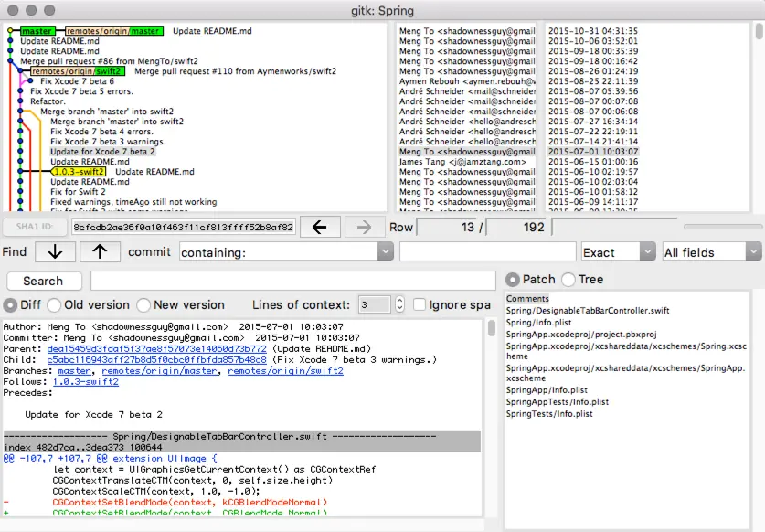Follow the remotes/origin/master branch link
Viewport: 765px width, 532px height.
tap(160, 371)
